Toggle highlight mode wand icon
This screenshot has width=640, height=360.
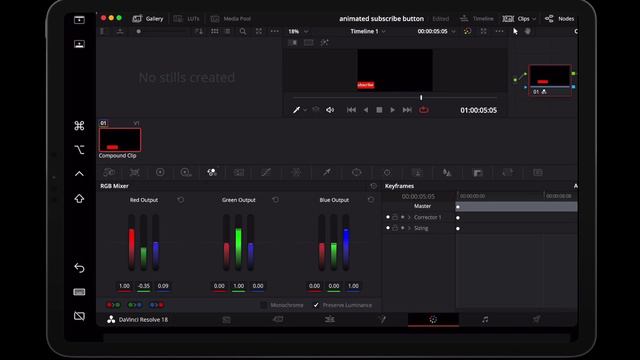(x=324, y=42)
